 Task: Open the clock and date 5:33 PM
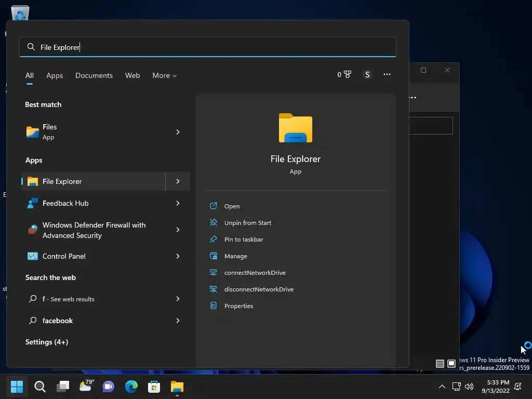[496, 387]
